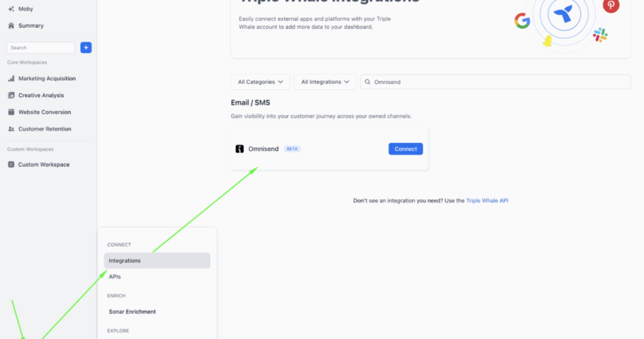Click the Custom Workspace icon

coord(11,165)
